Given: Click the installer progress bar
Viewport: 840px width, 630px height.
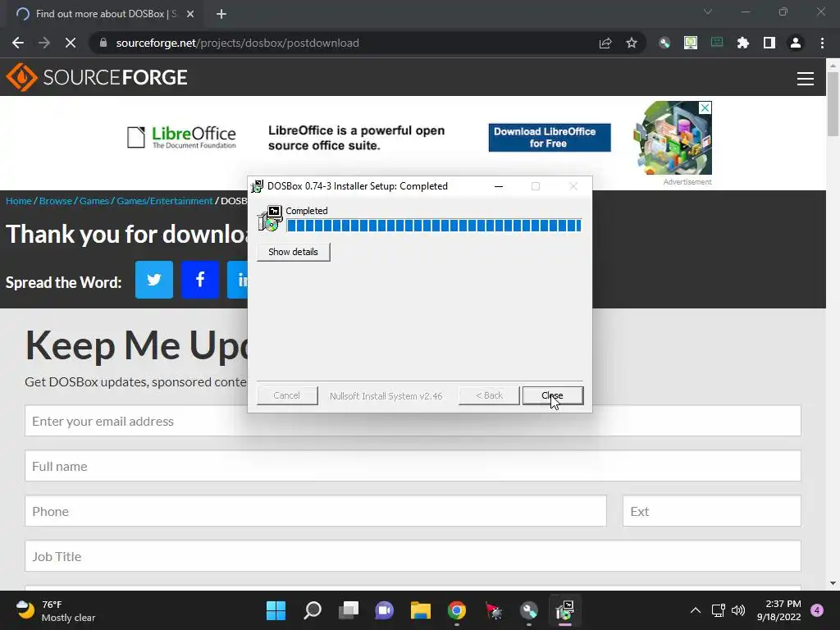Looking at the screenshot, I should click(x=434, y=226).
